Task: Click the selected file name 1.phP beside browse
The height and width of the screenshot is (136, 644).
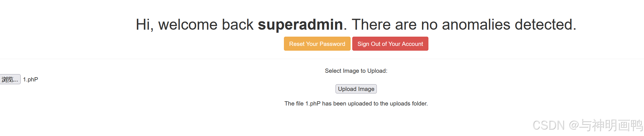Action: click(x=30, y=79)
